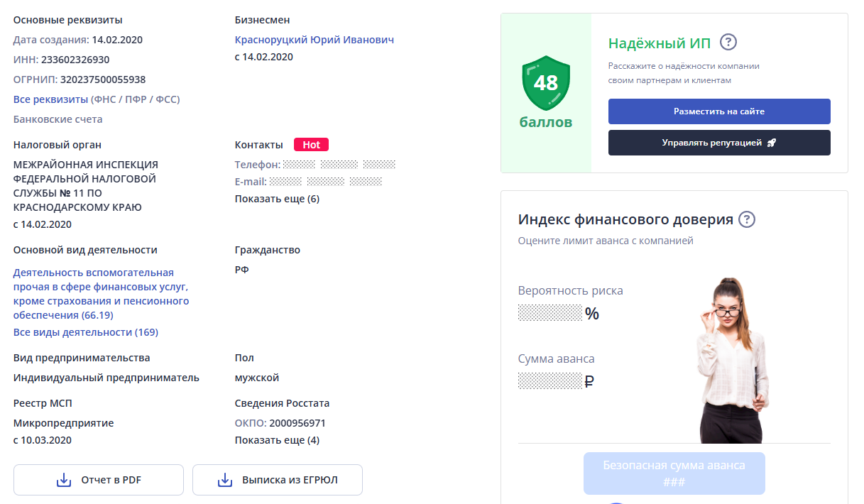Open Красноруцкий Юрий Иванович profile link
The height and width of the screenshot is (504, 864).
314,40
